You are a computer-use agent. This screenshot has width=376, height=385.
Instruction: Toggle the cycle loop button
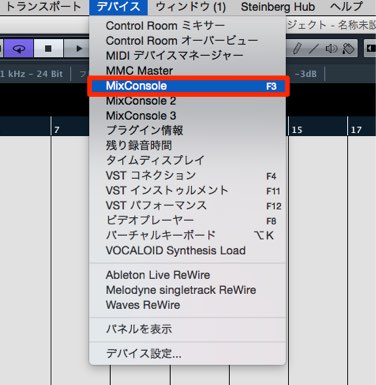point(19,49)
